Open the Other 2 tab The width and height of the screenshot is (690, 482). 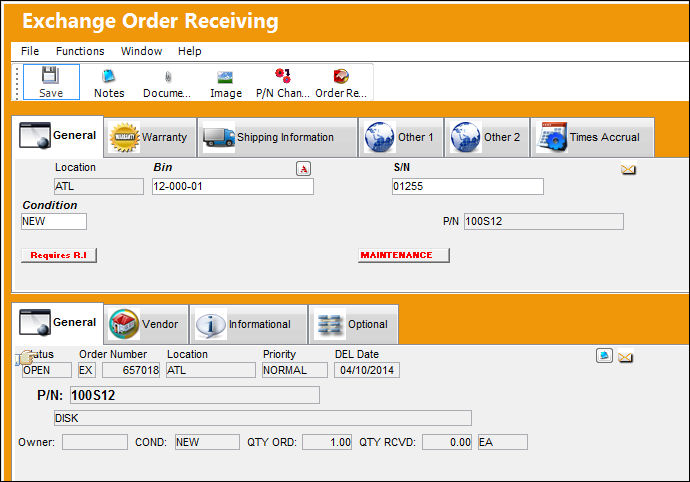pos(486,137)
